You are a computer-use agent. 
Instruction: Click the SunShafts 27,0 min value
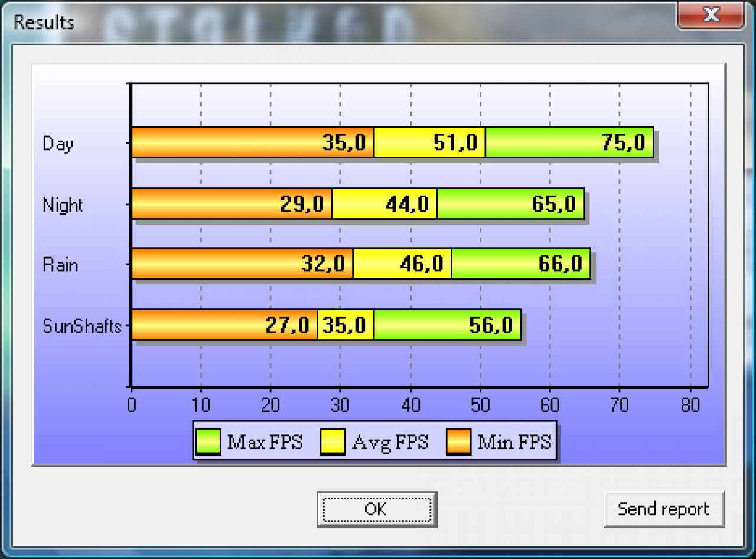click(288, 324)
